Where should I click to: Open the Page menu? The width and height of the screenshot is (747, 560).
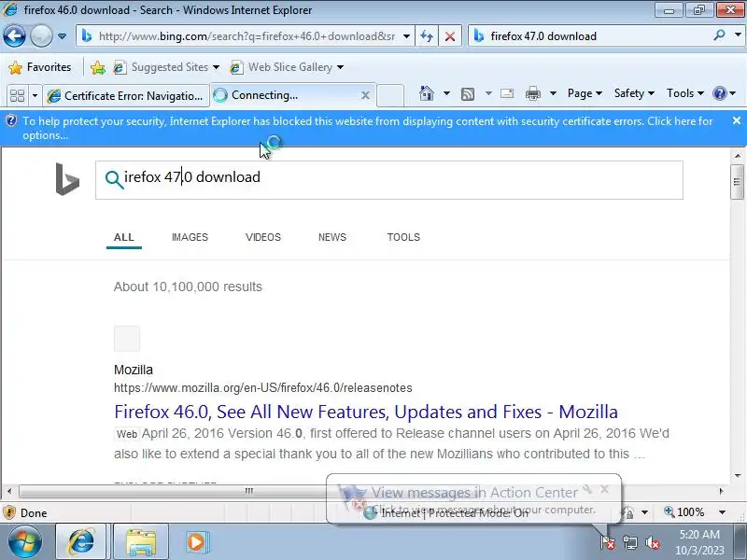pyautogui.click(x=585, y=93)
